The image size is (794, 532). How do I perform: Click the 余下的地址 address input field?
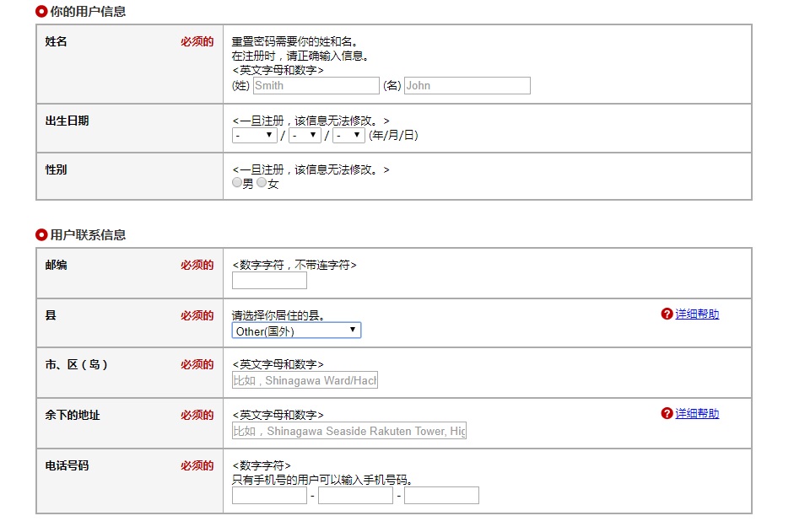tap(348, 432)
